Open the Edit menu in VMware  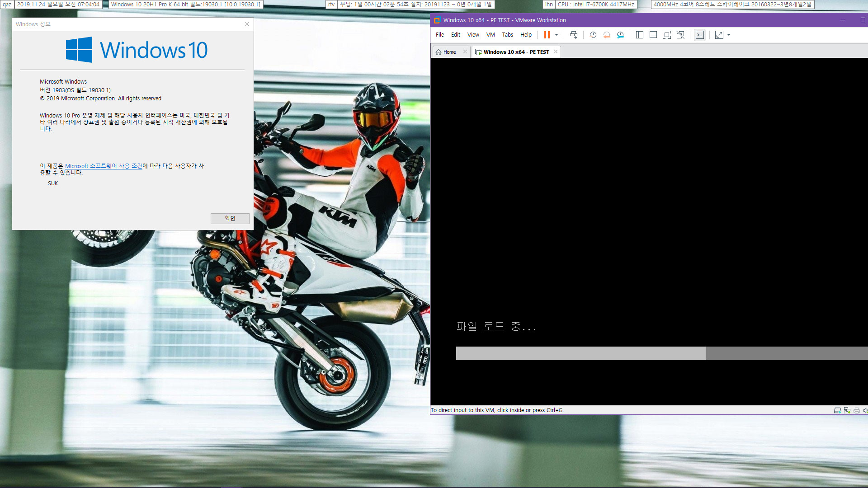point(456,35)
